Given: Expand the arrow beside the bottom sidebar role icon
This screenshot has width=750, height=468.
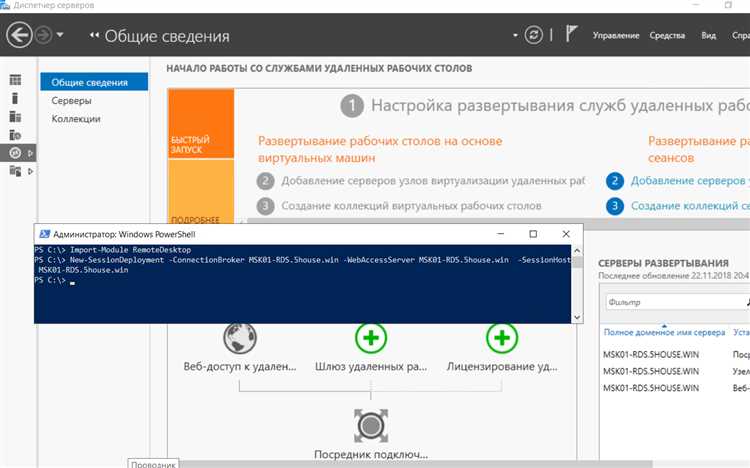Looking at the screenshot, I should click(30, 171).
